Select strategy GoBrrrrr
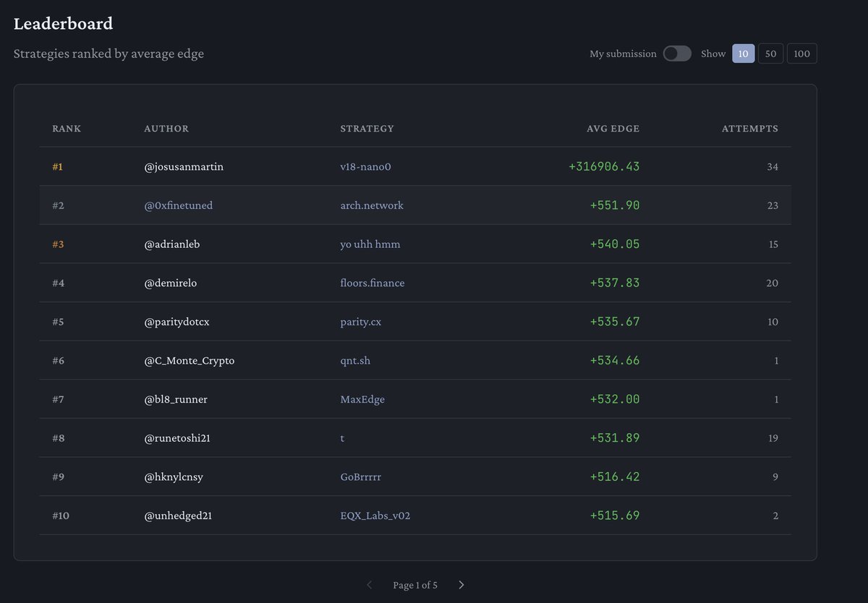The image size is (868, 603). [x=362, y=476]
